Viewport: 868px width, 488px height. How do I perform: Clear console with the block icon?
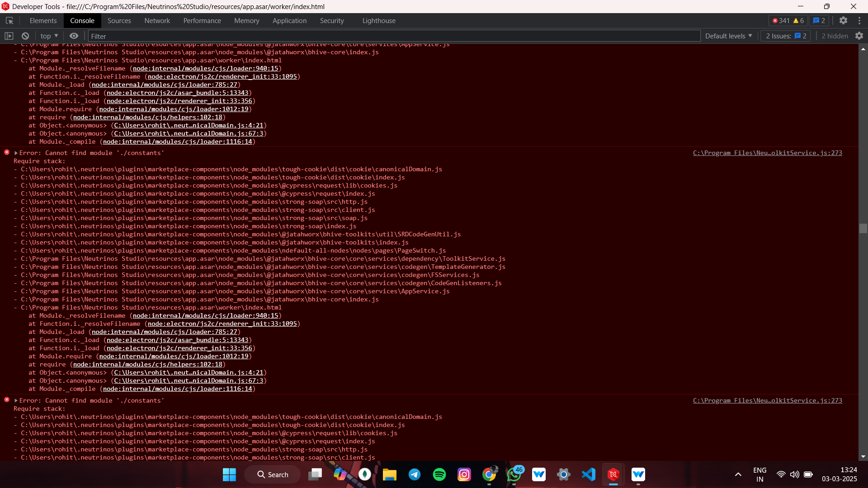click(x=25, y=36)
